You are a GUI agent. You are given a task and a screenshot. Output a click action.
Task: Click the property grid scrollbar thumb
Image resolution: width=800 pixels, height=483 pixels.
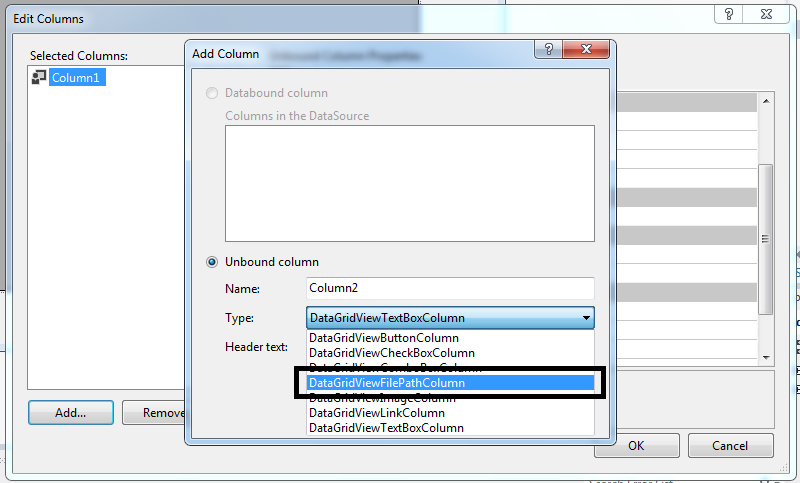(x=765, y=239)
